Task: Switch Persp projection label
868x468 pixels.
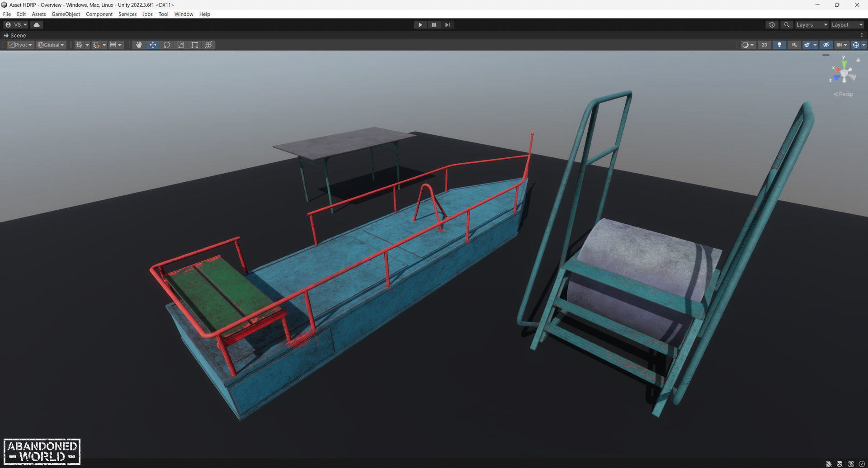Action: [844, 94]
